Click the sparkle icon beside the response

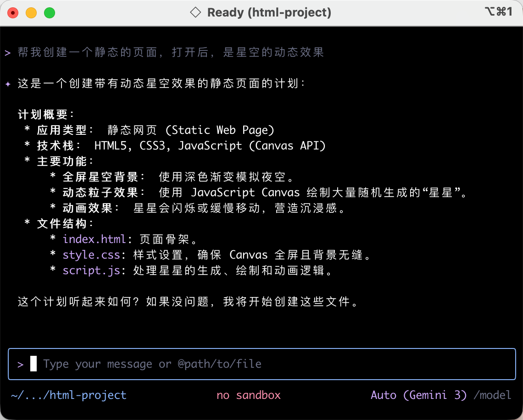[8, 83]
